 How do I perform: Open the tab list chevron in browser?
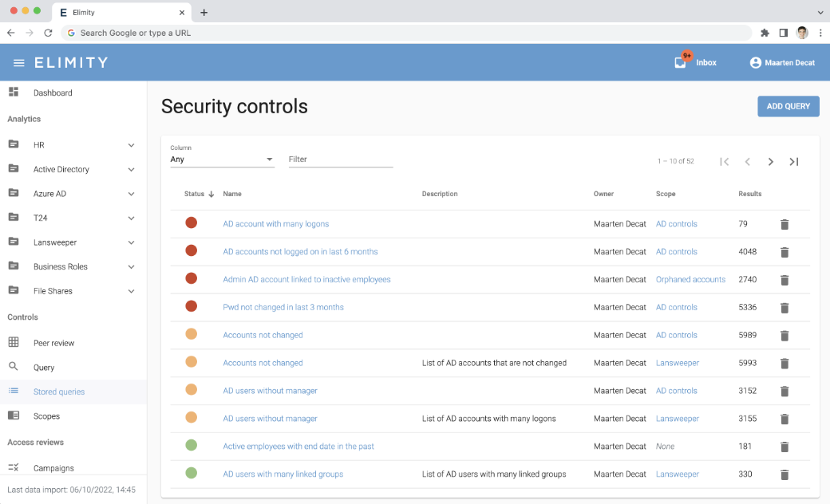[820, 12]
